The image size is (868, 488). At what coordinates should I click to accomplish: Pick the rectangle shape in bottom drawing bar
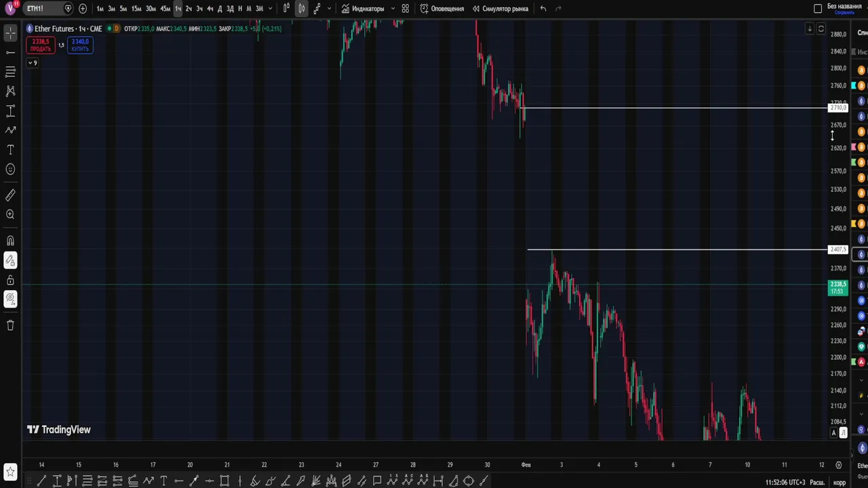click(x=224, y=481)
